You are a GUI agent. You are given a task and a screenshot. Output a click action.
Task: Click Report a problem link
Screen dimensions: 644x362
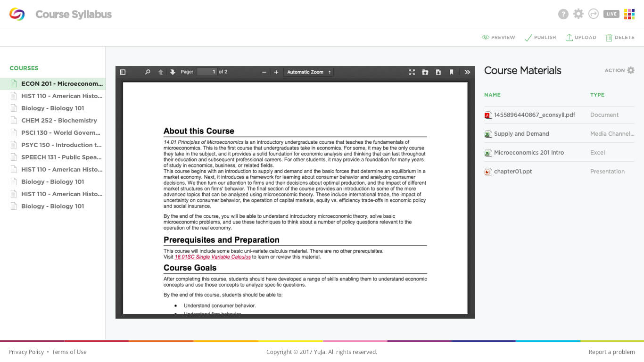(612, 352)
